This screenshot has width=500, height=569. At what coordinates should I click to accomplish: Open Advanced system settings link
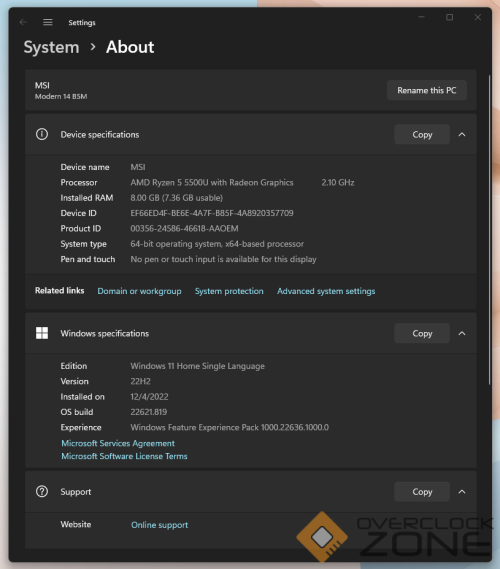click(x=326, y=291)
